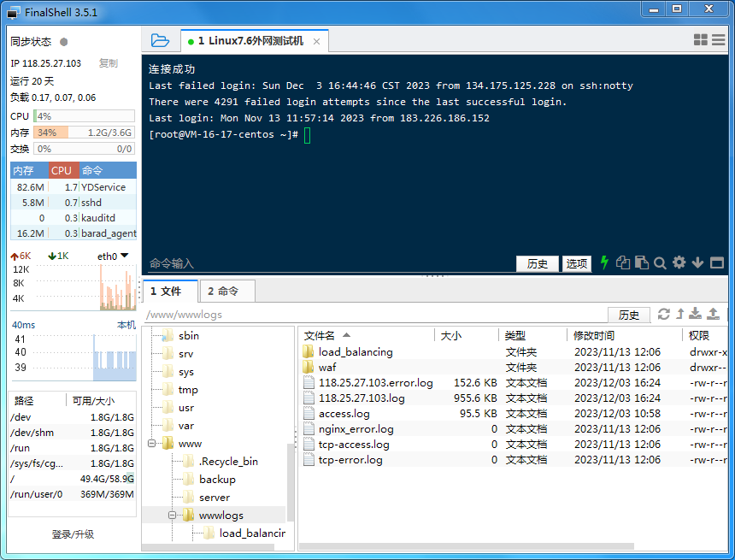Click the green lightning quick-connect icon
The height and width of the screenshot is (560, 735).
point(605,262)
